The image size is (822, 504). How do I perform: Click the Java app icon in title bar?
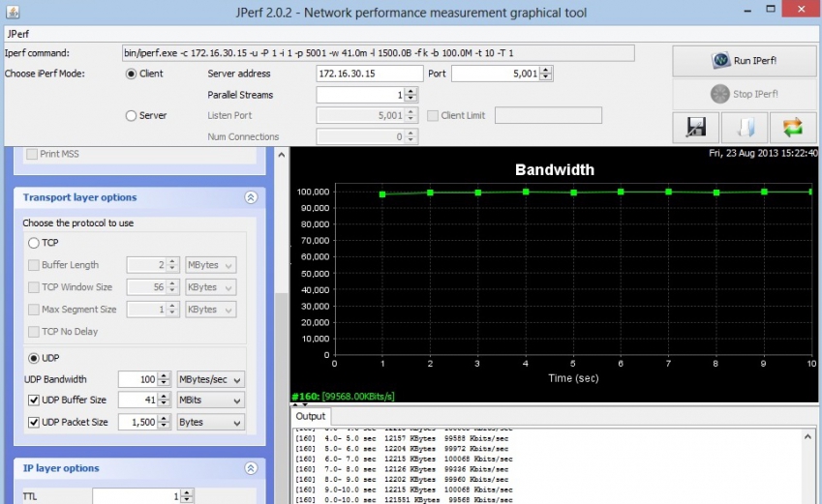tap(13, 11)
